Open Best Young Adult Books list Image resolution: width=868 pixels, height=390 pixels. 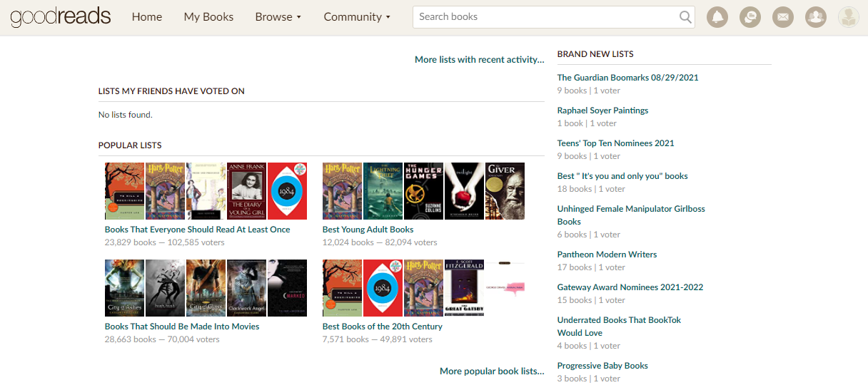coord(368,230)
